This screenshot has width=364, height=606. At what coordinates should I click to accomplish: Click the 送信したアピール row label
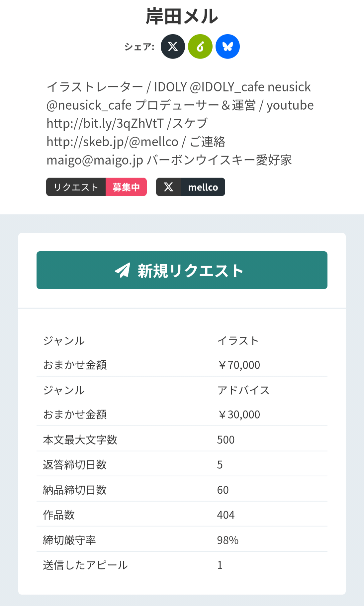point(85,565)
